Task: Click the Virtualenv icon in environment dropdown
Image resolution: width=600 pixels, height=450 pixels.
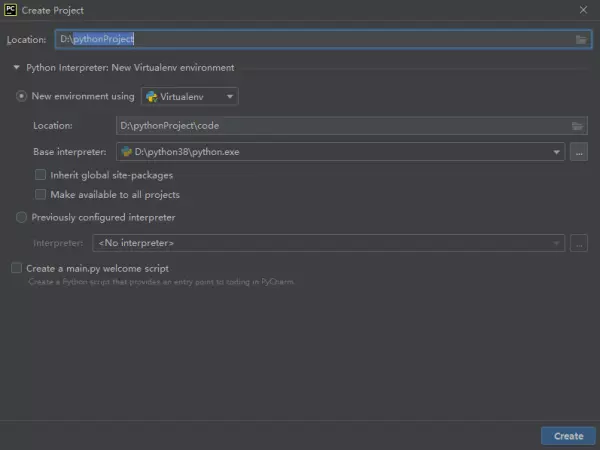Action: coord(151,97)
